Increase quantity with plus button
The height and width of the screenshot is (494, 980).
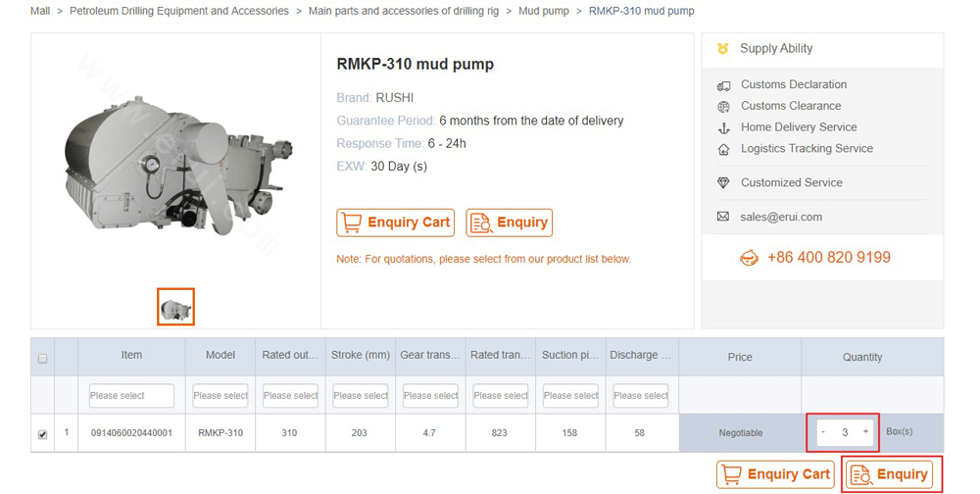point(865,431)
